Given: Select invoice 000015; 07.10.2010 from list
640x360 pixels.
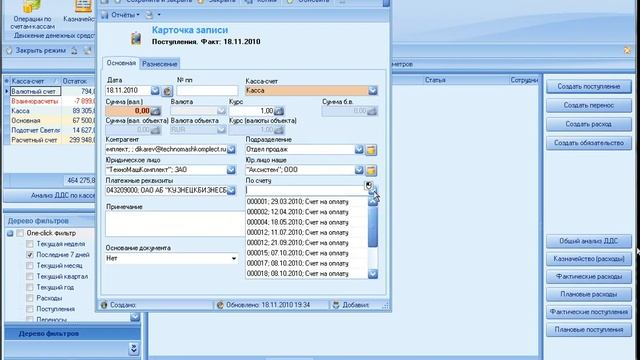Looking at the screenshot, I should click(307, 253).
